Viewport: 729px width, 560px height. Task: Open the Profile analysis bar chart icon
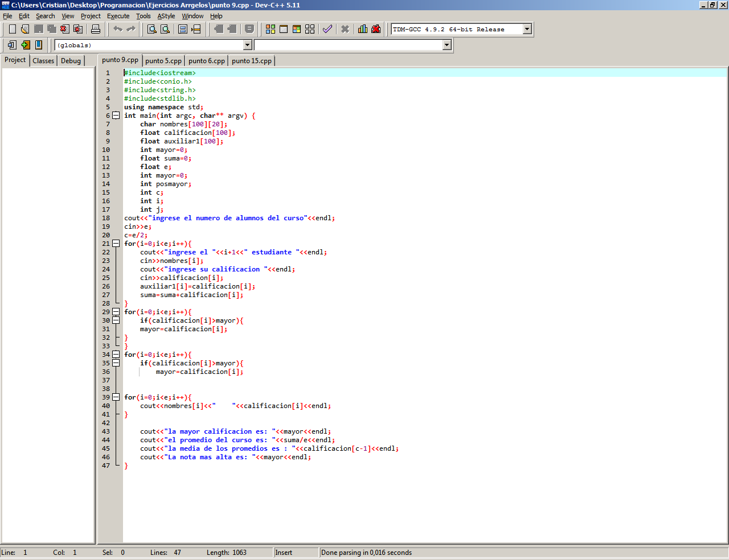point(363,29)
